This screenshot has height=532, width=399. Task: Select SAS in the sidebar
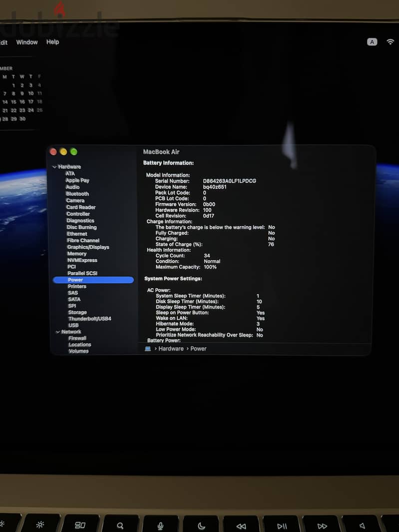coord(73,293)
